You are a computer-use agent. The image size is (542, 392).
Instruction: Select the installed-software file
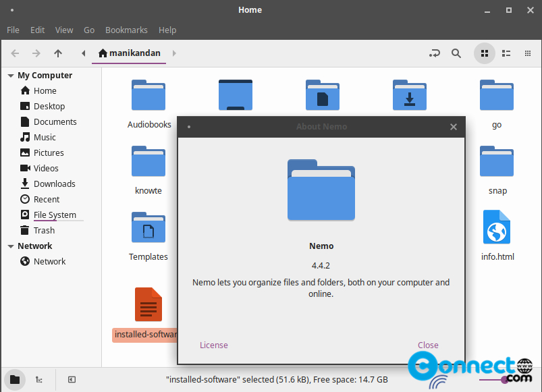pos(145,314)
